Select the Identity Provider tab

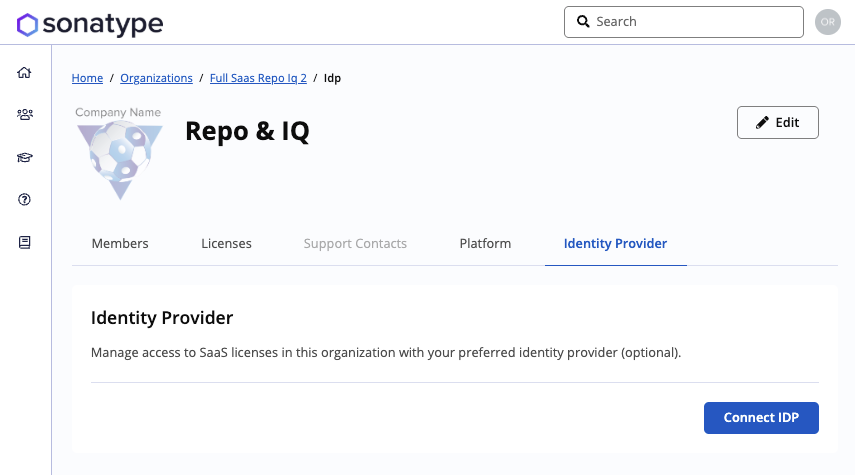(616, 243)
